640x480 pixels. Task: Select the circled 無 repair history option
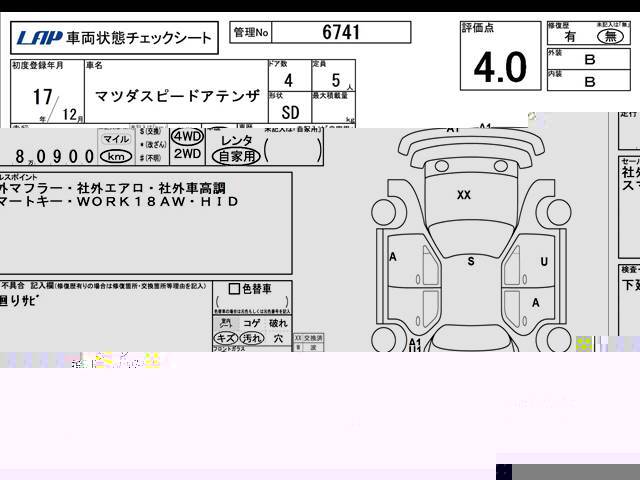coord(604,34)
